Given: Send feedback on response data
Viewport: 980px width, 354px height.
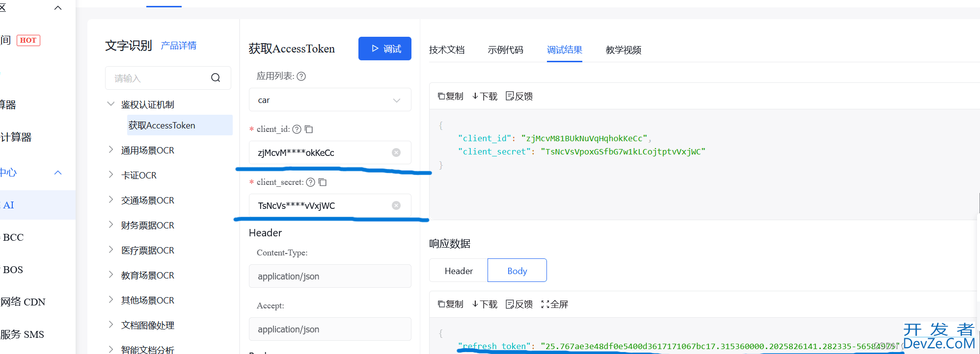Looking at the screenshot, I should 519,304.
